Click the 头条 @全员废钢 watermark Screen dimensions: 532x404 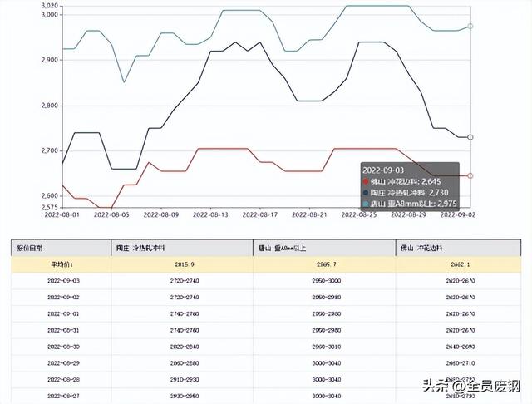(470, 387)
